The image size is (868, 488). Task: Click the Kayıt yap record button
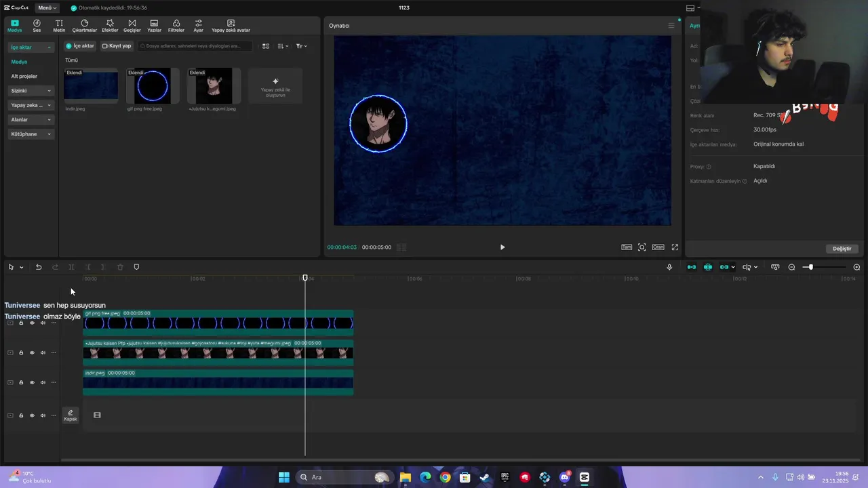pyautogui.click(x=117, y=46)
